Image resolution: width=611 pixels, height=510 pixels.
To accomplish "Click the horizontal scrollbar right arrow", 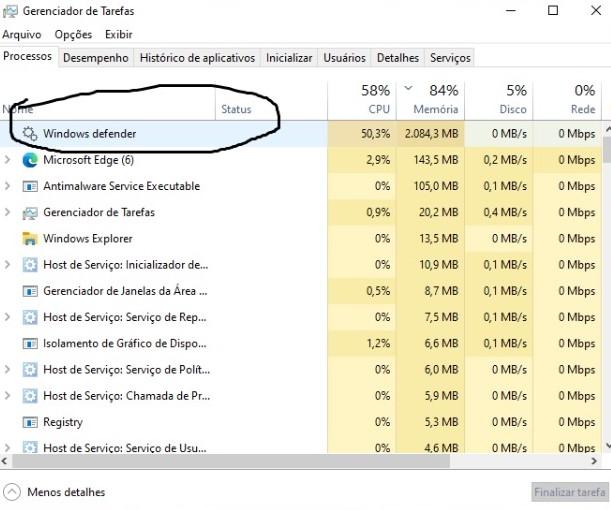I will click(594, 461).
